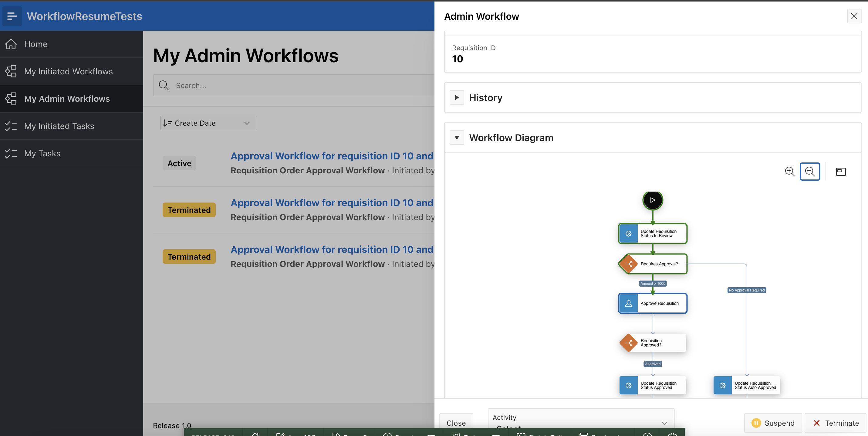Toggle the diagram overview minimap icon
Screen dimensions: 868x436
click(x=841, y=172)
